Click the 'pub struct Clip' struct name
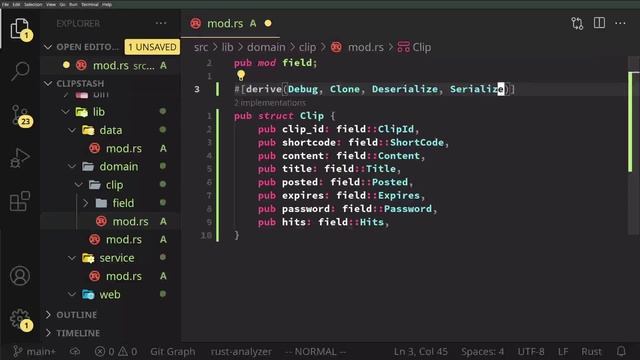640x360 pixels. pos(311,116)
